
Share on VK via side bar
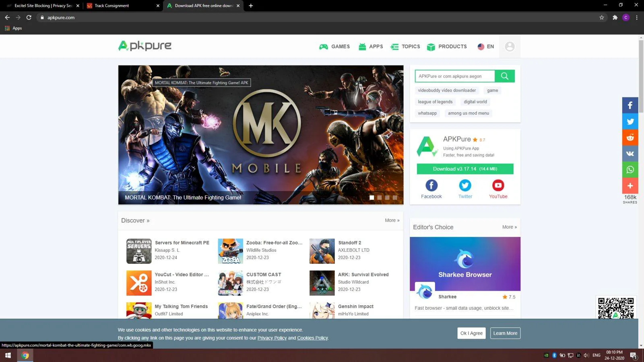point(630,154)
